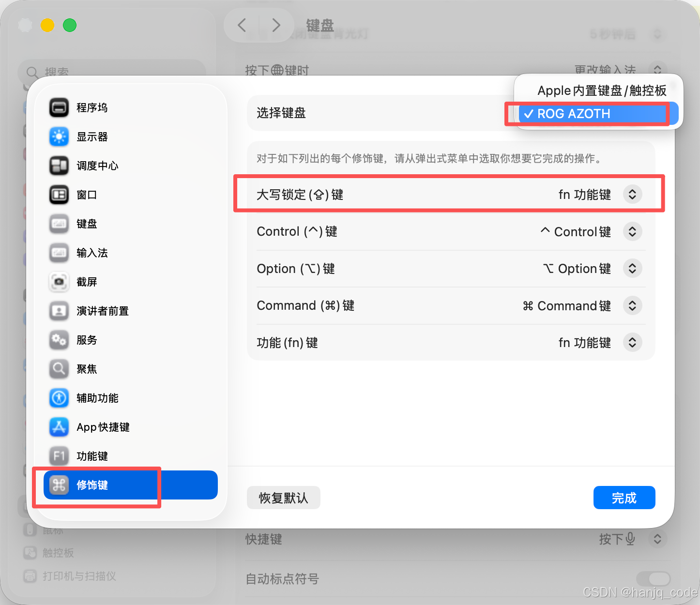The image size is (700, 605).
Task: Select the 调度中心 sidebar label
Action: 97,166
